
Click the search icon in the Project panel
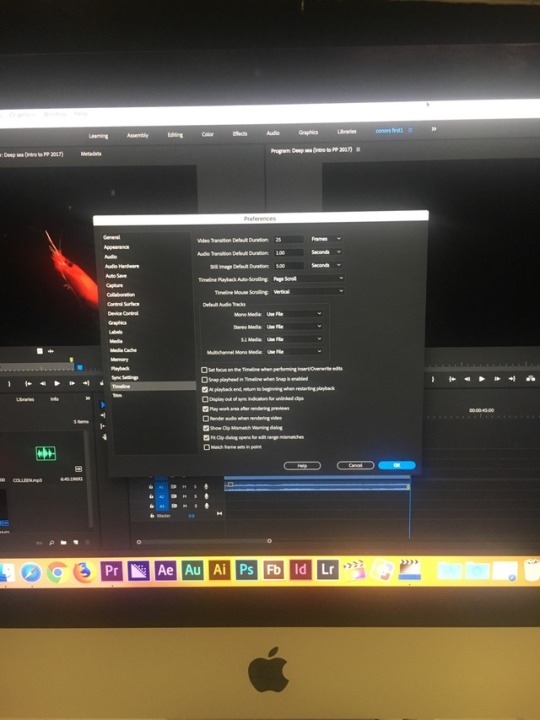(x=51, y=542)
